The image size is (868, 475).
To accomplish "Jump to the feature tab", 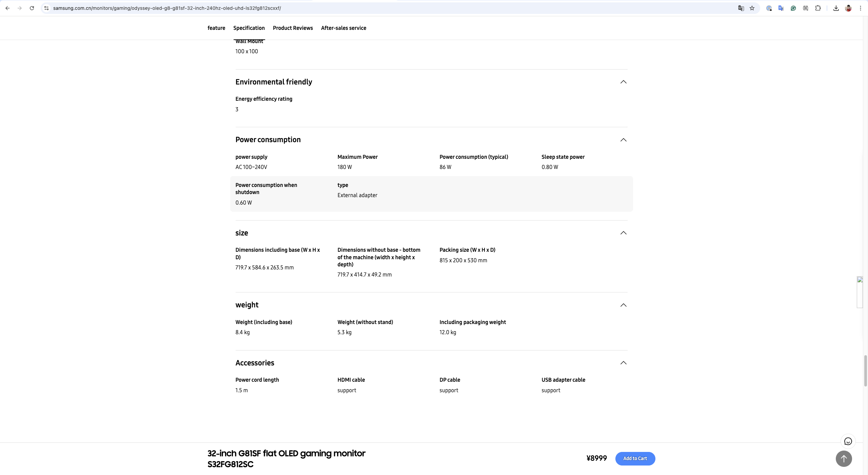I will pyautogui.click(x=216, y=28).
